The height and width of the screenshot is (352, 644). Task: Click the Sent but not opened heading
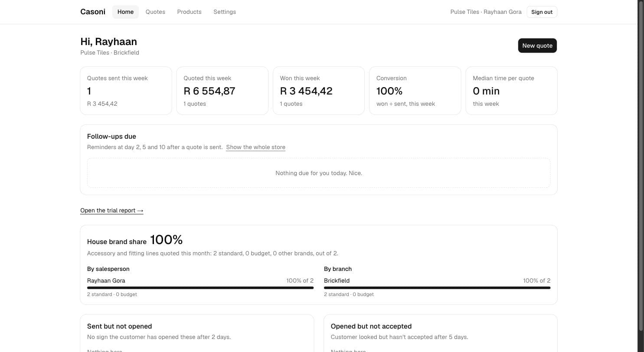[119, 326]
